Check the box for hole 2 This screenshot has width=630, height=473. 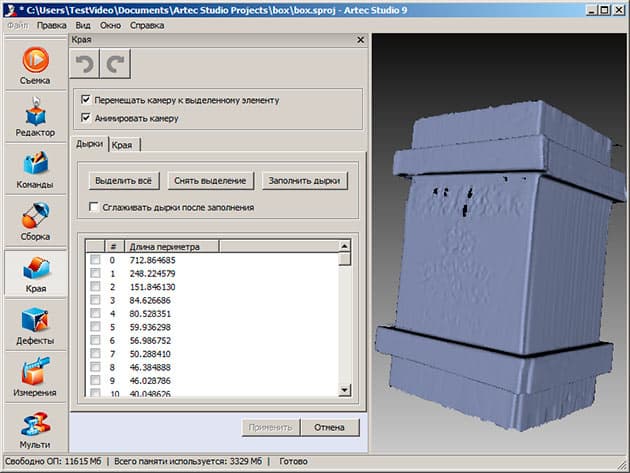coord(95,287)
